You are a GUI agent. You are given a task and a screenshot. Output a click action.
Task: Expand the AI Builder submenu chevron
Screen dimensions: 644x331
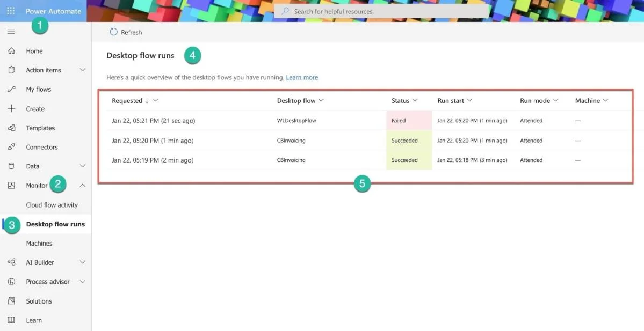[x=83, y=262]
